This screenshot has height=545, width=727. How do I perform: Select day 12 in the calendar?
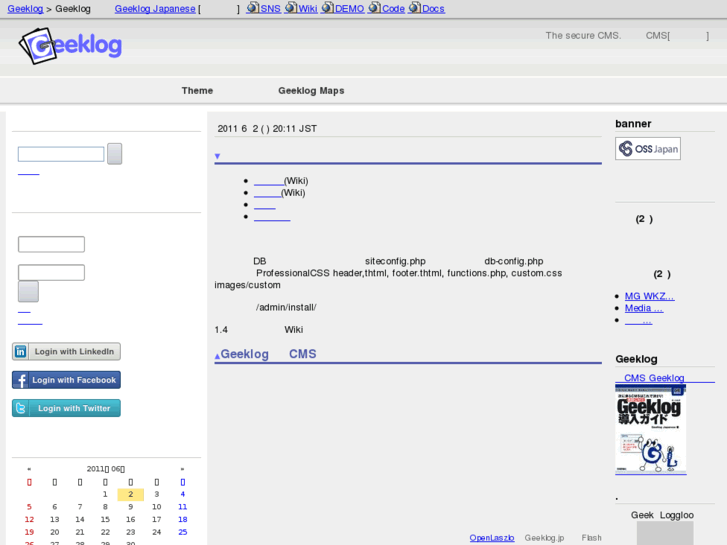29,519
